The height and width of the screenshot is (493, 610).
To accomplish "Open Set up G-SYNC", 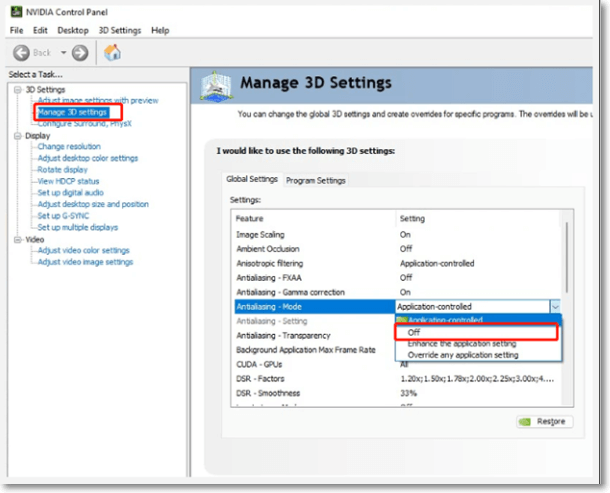I will coord(63,216).
